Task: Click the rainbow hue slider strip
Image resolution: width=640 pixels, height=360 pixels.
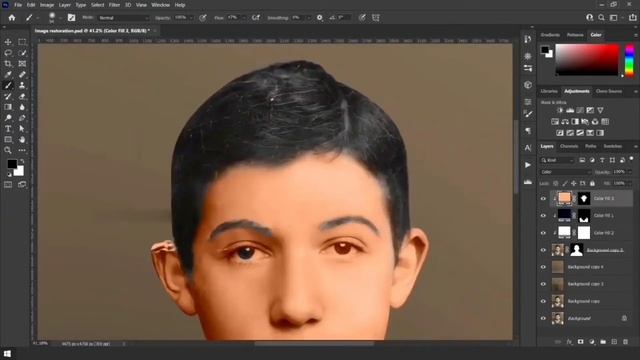Action: point(630,60)
